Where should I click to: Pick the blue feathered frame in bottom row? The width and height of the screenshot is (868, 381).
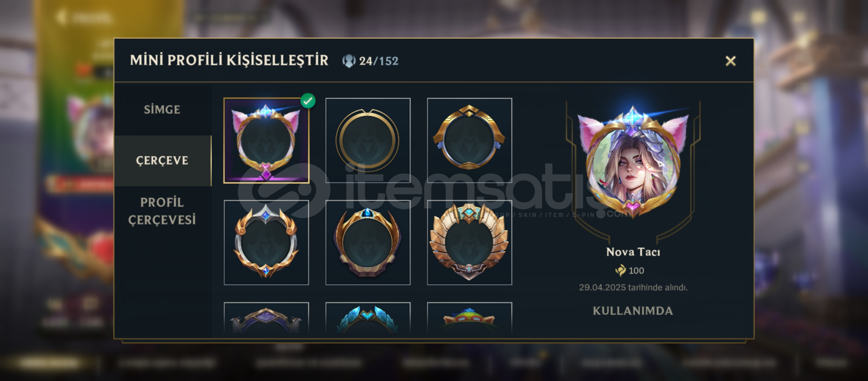(368, 317)
